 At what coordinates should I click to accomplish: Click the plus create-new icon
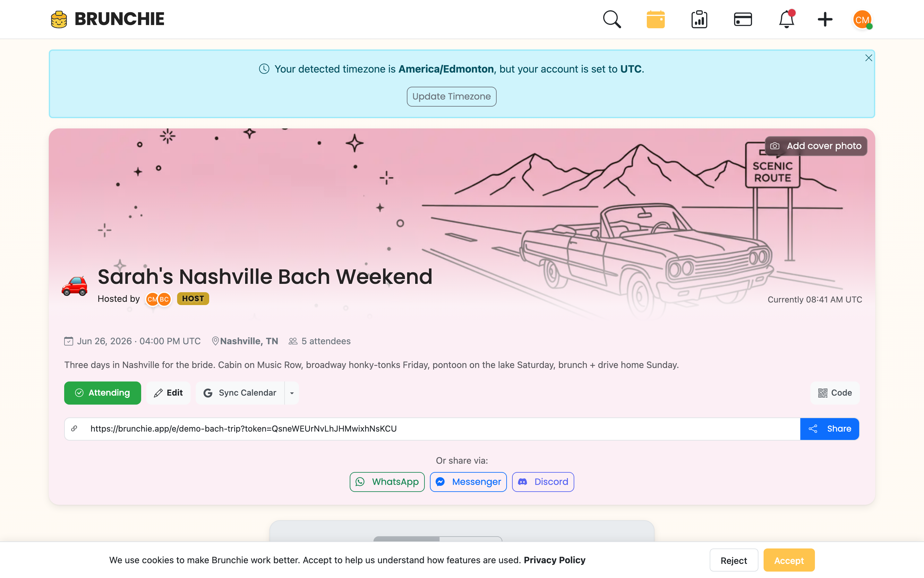coord(825,19)
